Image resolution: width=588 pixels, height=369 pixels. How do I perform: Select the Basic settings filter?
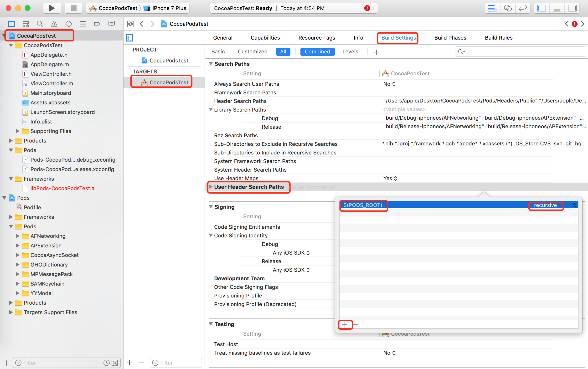218,51
